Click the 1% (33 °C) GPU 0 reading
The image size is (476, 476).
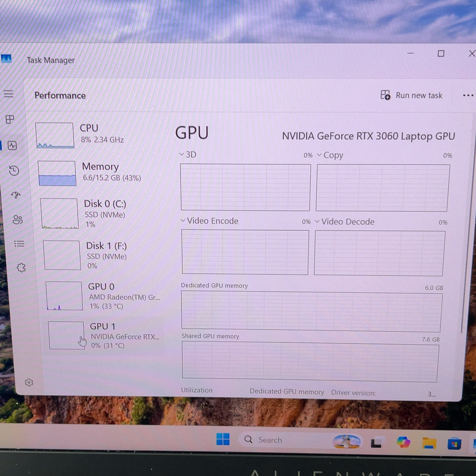click(x=106, y=306)
